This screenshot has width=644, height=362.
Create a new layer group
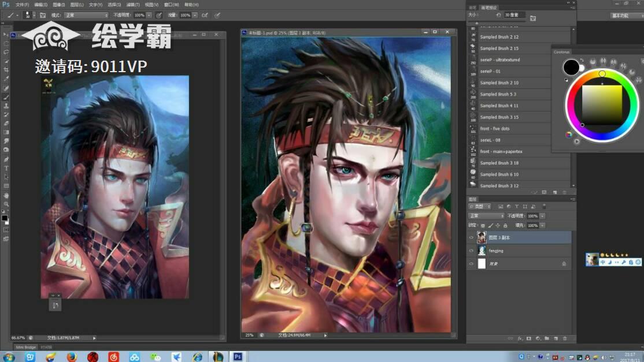(547, 339)
